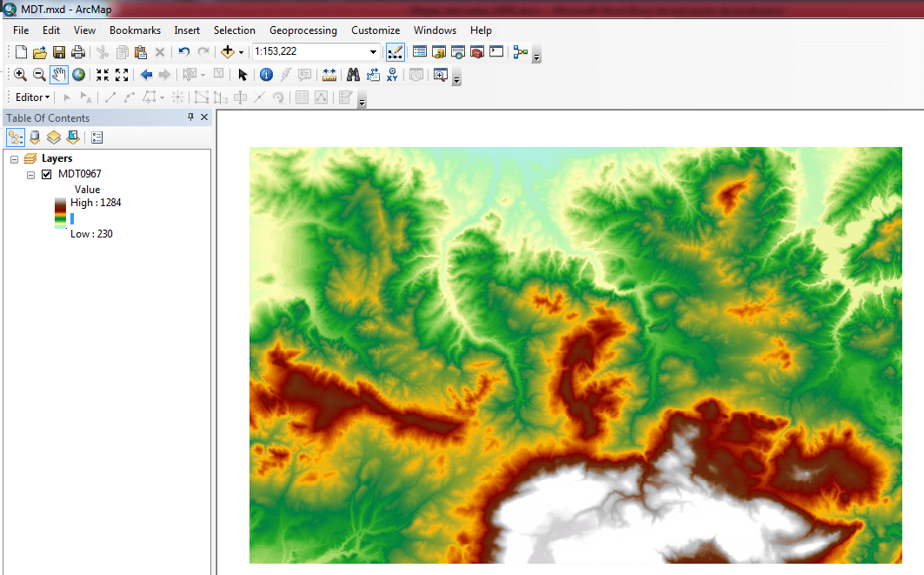
Task: Open the Editor dropdown menu
Action: coord(32,97)
